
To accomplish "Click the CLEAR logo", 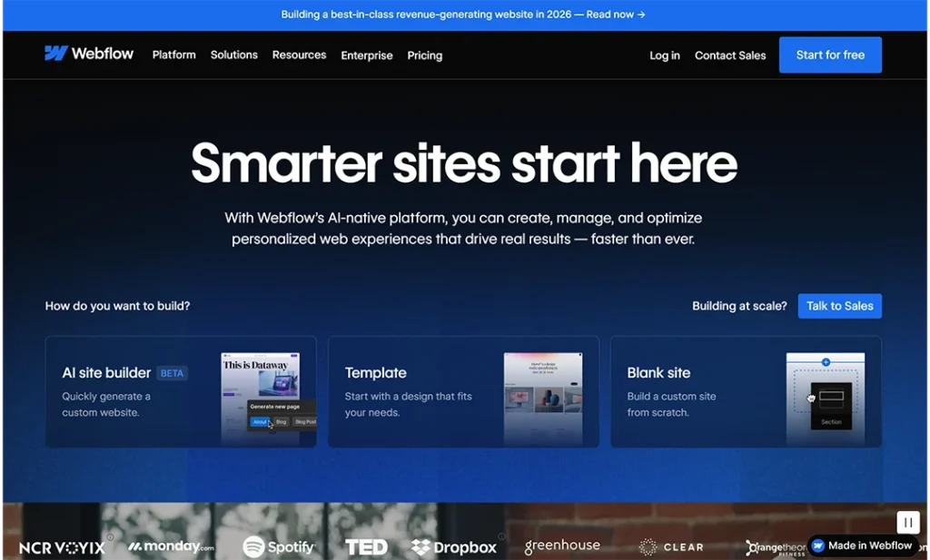I will (x=671, y=546).
